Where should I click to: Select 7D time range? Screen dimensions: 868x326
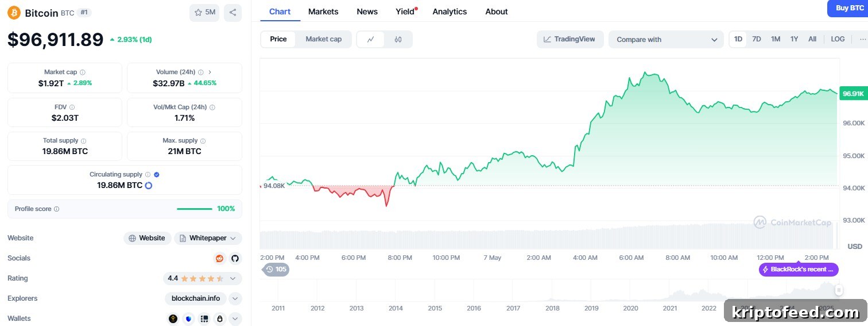tap(757, 39)
